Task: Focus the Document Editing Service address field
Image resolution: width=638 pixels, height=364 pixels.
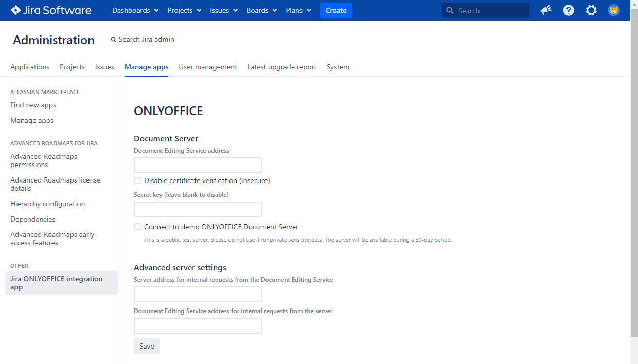Action: coord(198,165)
